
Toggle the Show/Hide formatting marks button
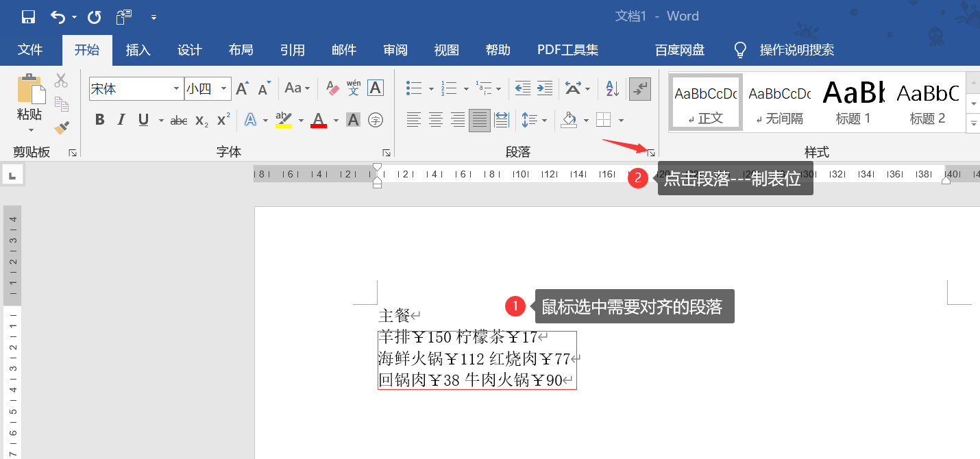[639, 88]
